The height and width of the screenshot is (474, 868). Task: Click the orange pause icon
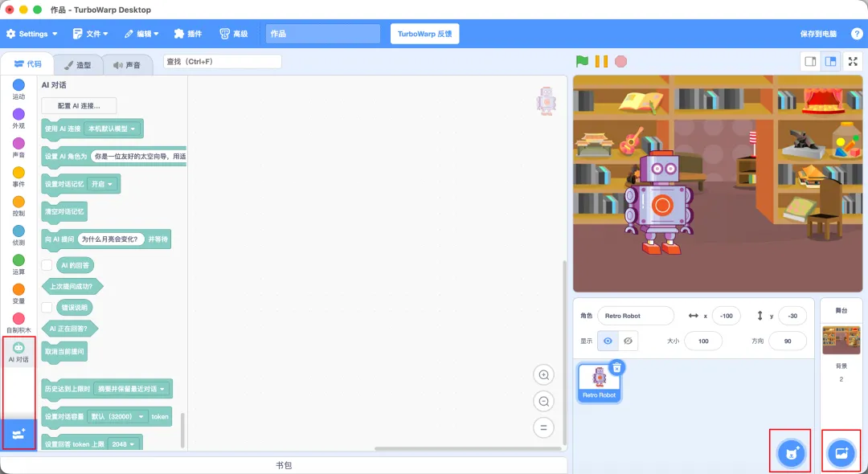(601, 61)
